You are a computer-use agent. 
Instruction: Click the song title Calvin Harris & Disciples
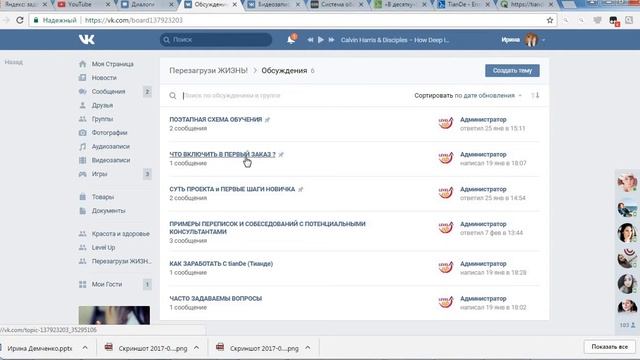(x=394, y=40)
